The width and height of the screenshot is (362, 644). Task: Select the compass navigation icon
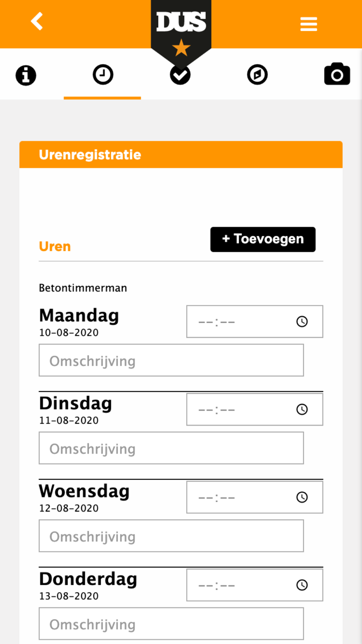coord(257,75)
